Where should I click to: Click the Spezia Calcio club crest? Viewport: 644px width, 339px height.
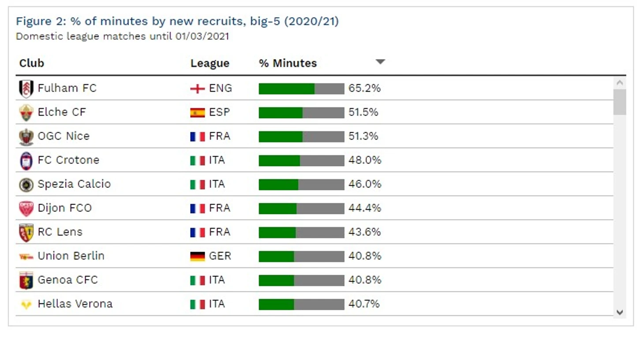tap(26, 184)
